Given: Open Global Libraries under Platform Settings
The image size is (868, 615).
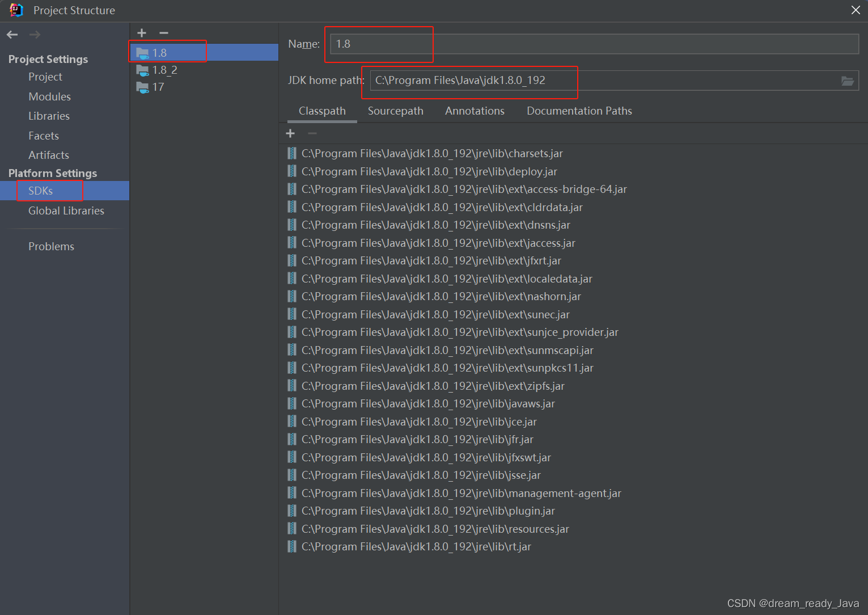Looking at the screenshot, I should click(66, 210).
